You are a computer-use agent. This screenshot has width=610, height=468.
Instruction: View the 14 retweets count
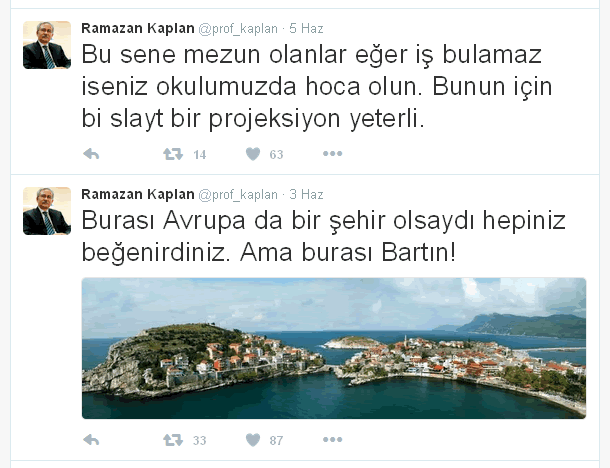(200, 155)
